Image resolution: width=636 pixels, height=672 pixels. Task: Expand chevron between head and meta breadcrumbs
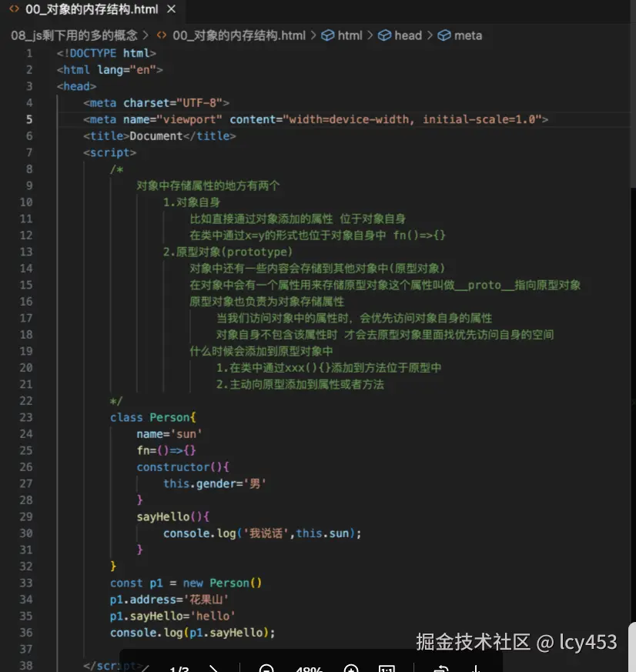(x=430, y=35)
